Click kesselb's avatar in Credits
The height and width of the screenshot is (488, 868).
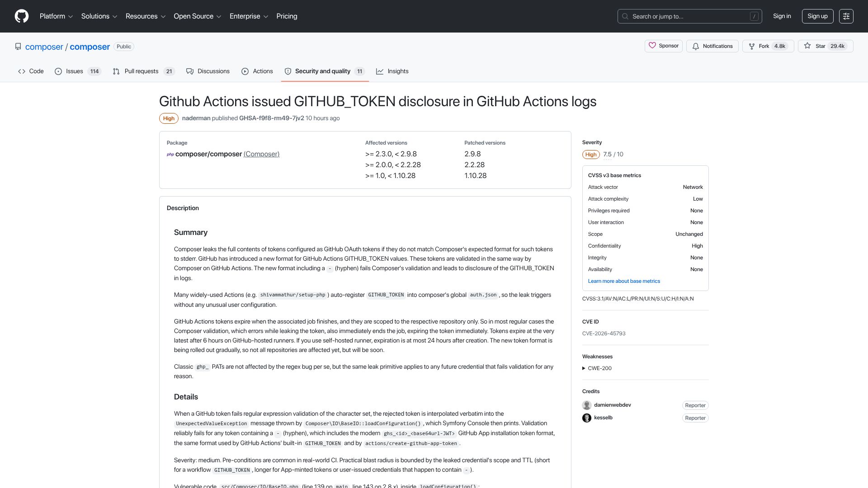[587, 418]
